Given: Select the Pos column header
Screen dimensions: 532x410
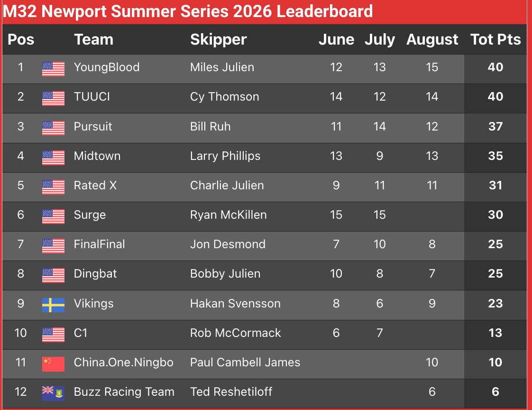Looking at the screenshot, I should [x=21, y=39].
